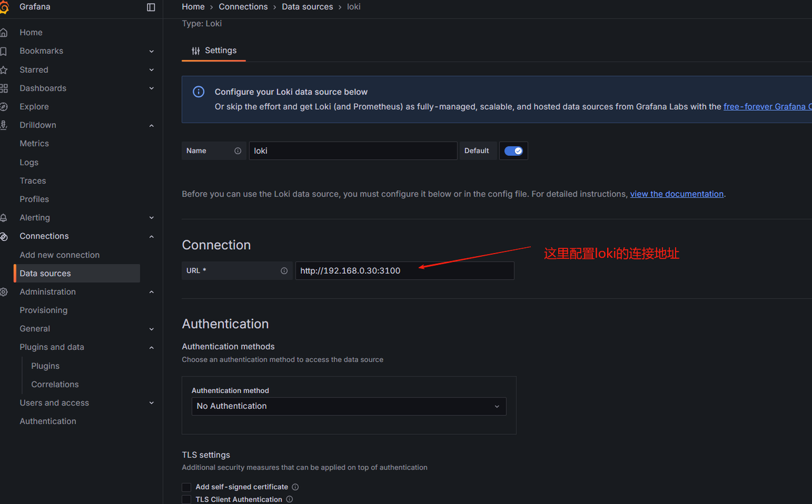Click the Connections breadcrumb link

[243, 6]
